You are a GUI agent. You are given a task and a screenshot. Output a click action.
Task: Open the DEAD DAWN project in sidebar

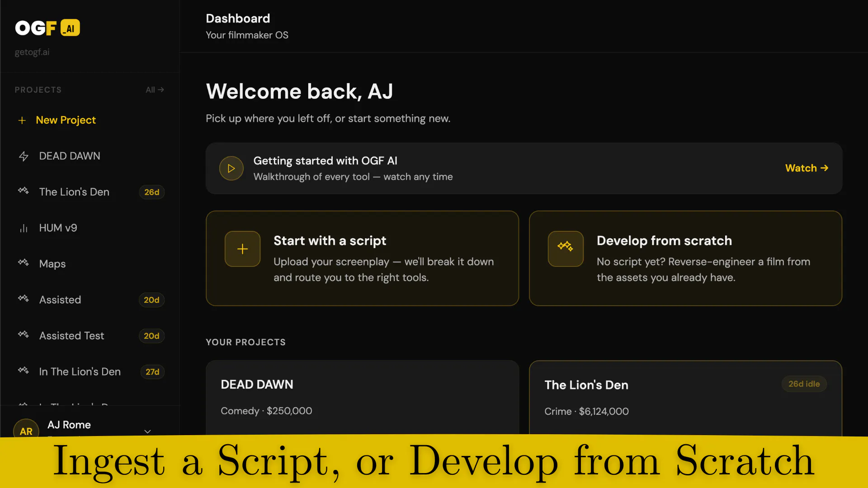[70, 156]
